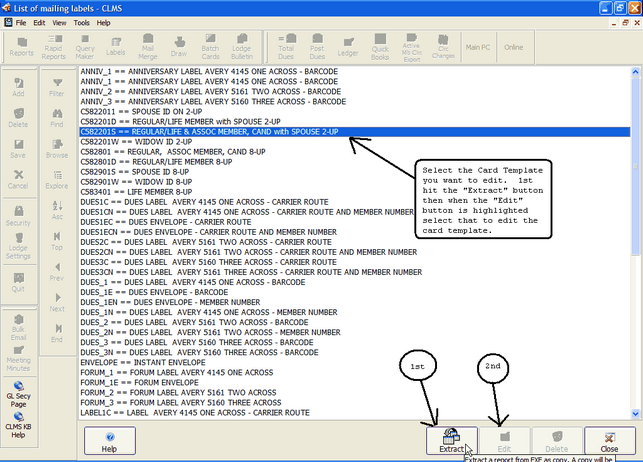Open the Tools menu
Image resolution: width=643 pixels, height=462 pixels.
click(81, 21)
